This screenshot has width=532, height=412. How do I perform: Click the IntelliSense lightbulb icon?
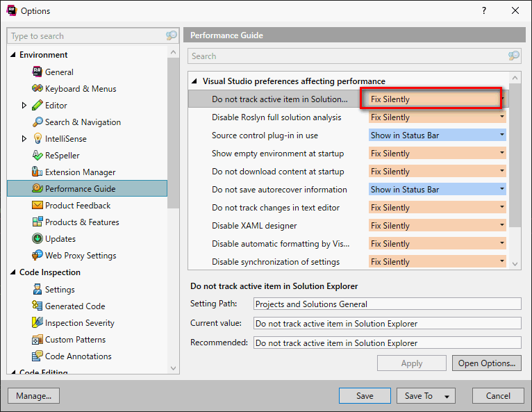38,138
